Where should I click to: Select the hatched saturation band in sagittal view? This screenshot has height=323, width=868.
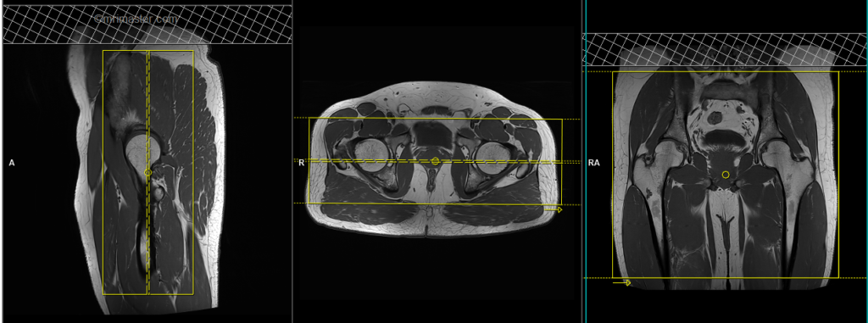coord(147,25)
